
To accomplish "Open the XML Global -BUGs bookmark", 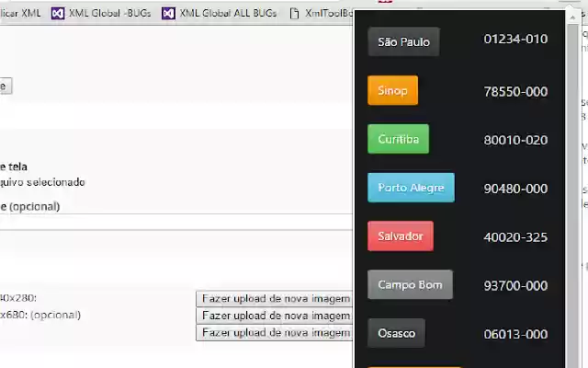I will tap(109, 14).
